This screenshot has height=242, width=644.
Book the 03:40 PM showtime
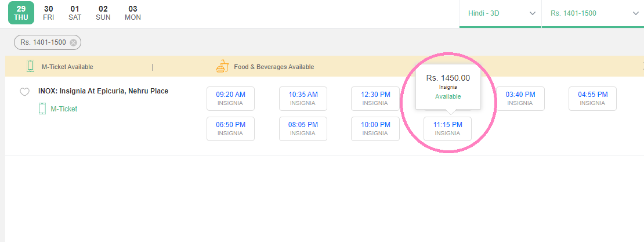coord(520,98)
